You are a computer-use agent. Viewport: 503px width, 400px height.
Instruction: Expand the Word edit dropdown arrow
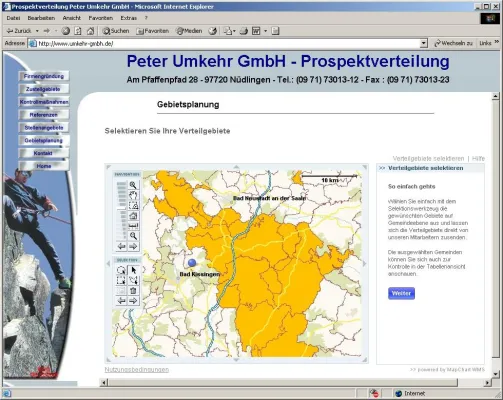point(266,31)
